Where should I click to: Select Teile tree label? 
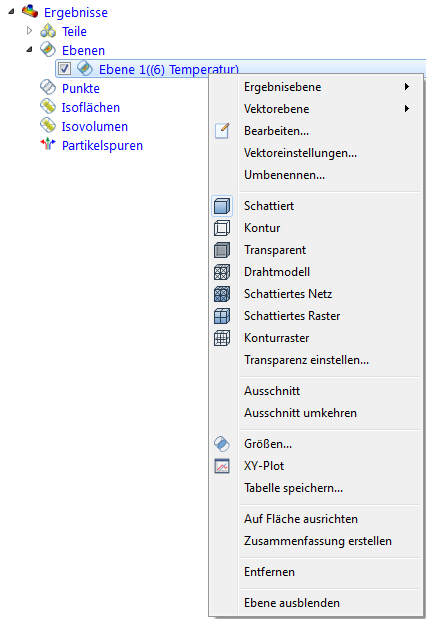(74, 32)
